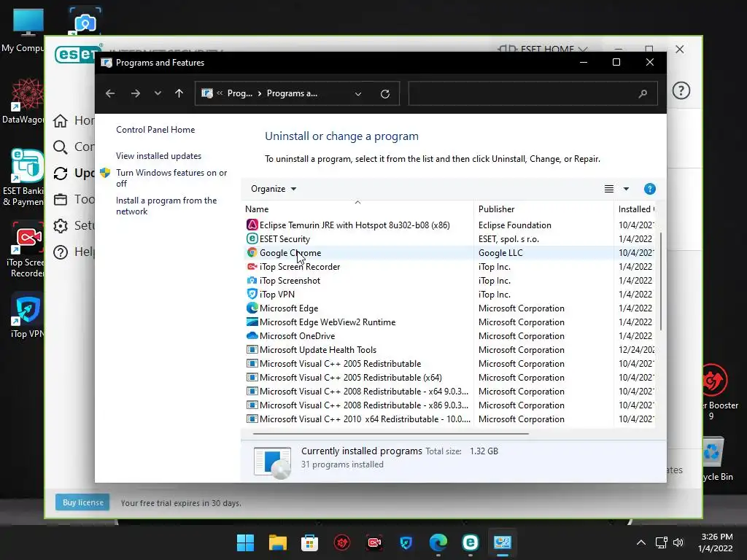Open recent locations chevron
Image resolution: width=747 pixels, height=560 pixels.
(158, 93)
